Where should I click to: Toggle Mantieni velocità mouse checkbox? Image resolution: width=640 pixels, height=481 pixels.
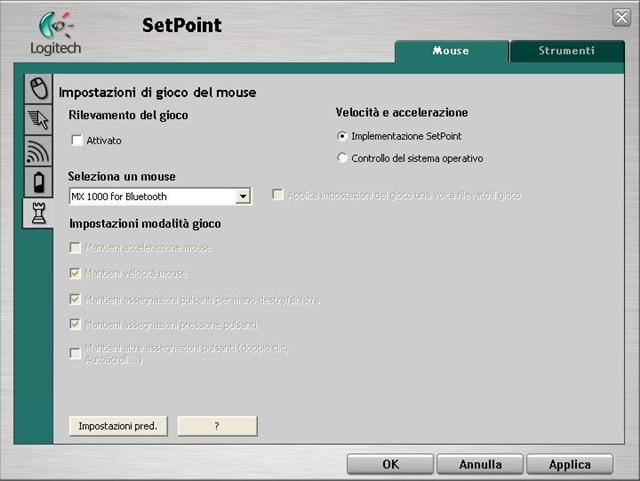[76, 273]
